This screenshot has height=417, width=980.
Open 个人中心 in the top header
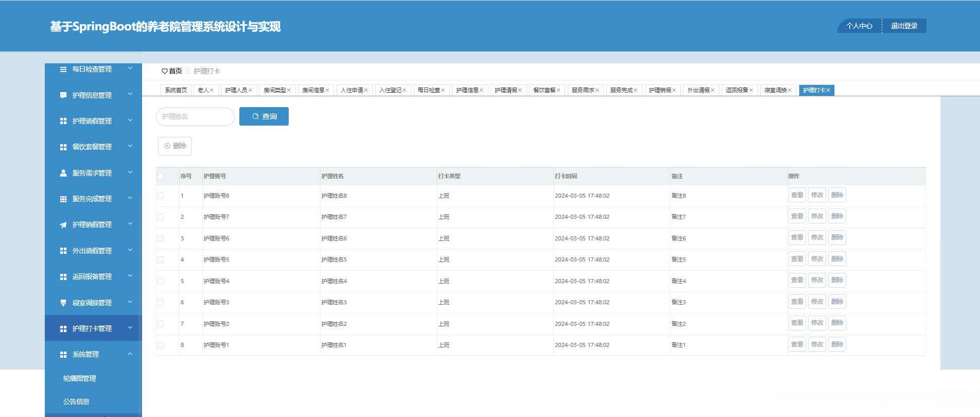click(x=860, y=26)
